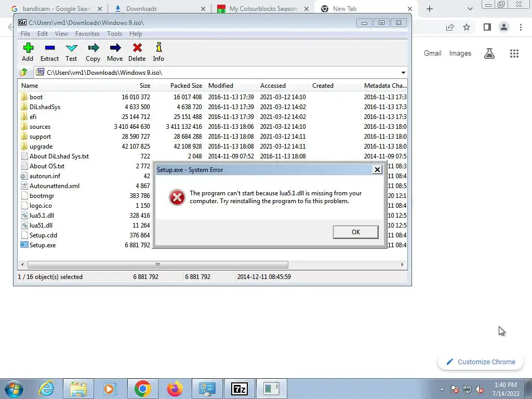Image resolution: width=532 pixels, height=399 pixels.
Task: Select the About DiLshad Sys.txt file
Action: (x=55, y=156)
